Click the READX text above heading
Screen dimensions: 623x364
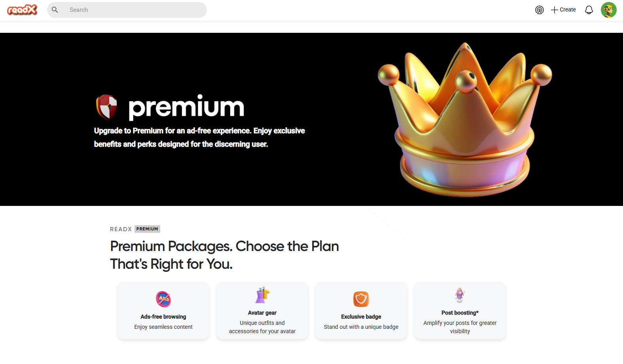coord(121,229)
